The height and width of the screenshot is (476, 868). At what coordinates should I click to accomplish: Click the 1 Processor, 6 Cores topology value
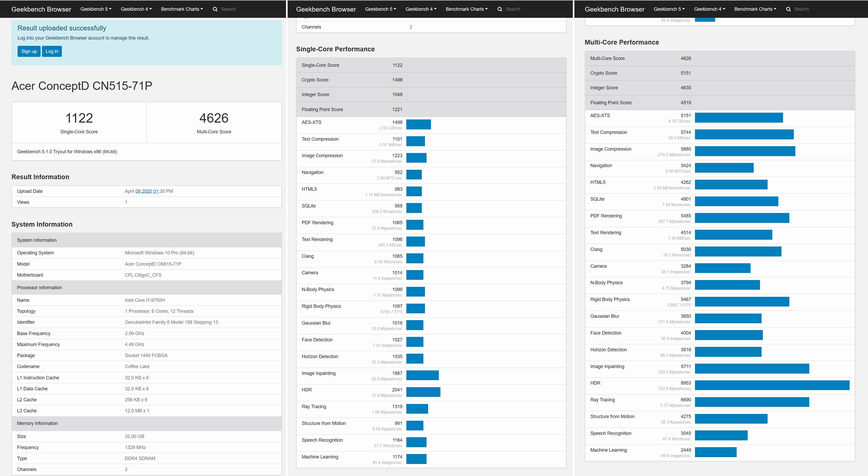click(x=159, y=311)
